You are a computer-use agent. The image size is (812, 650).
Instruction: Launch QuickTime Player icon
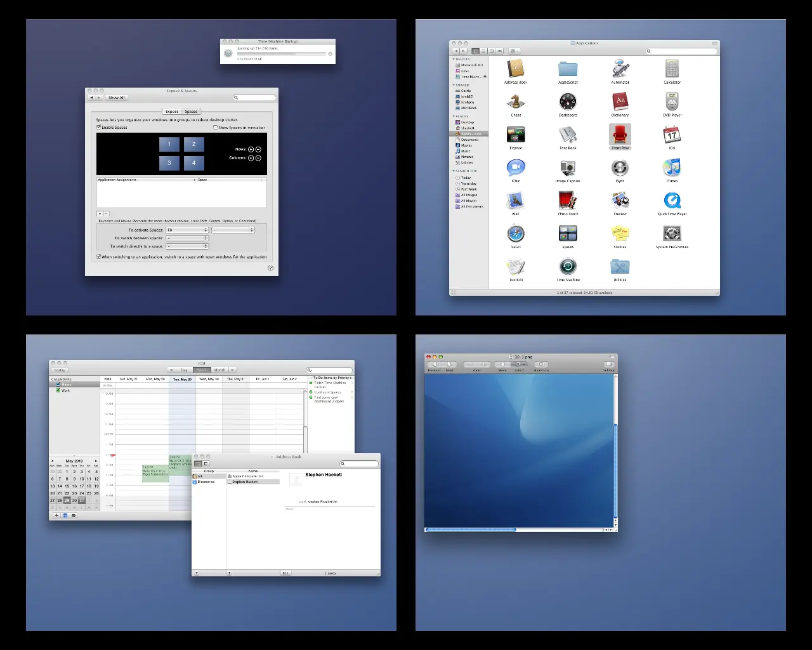click(672, 201)
